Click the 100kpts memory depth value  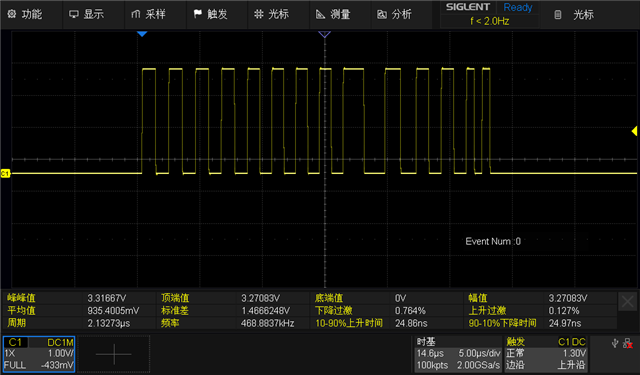point(432,365)
